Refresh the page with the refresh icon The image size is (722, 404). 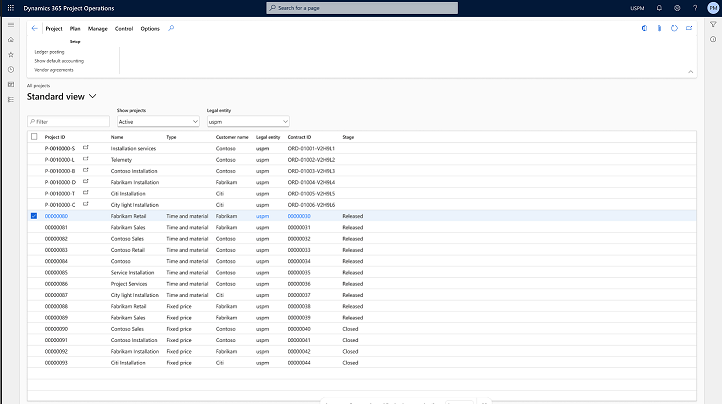point(674,28)
